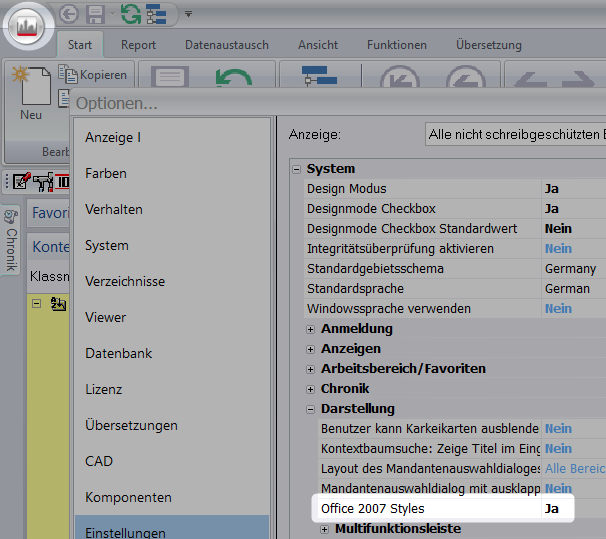Expand the Anmeldung group
This screenshot has width=606, height=539.
click(310, 329)
